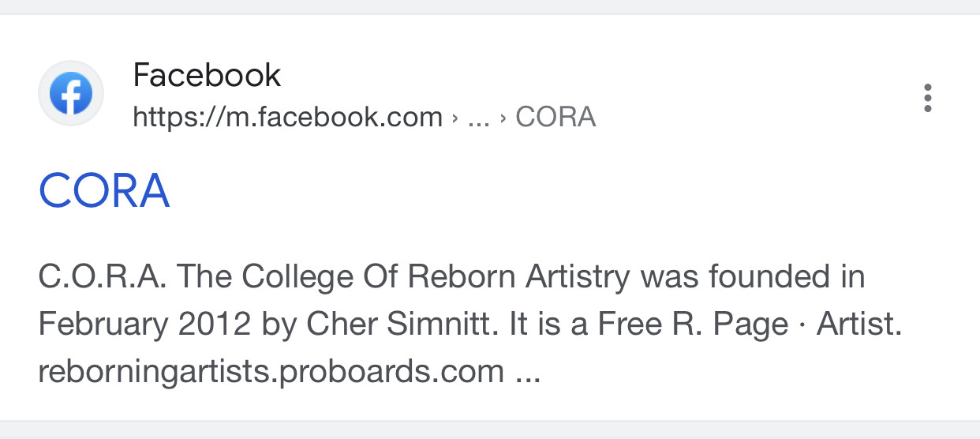Viewport: 980px width, 439px height.
Task: Click the C.O.R.A. abbreviation in the snippet
Action: click(x=102, y=277)
